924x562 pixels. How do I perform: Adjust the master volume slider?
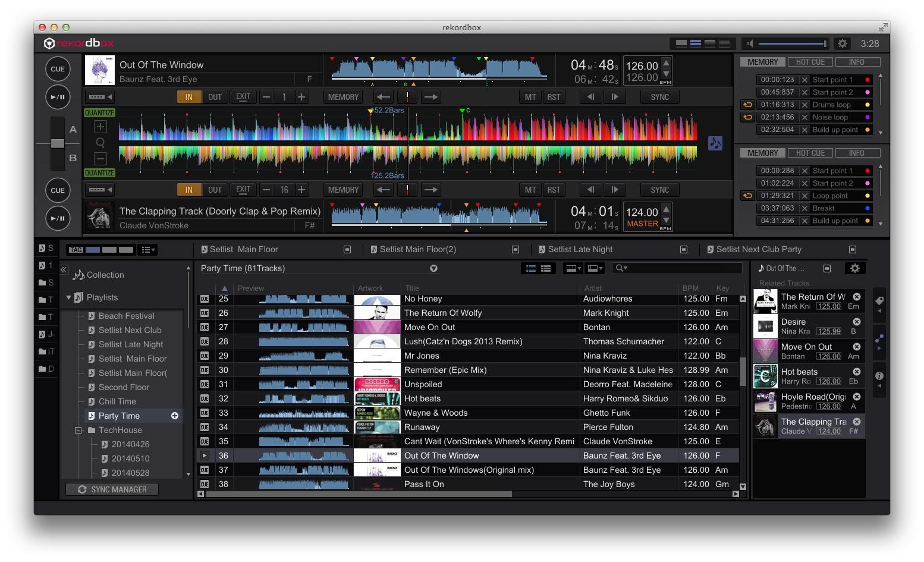pyautogui.click(x=793, y=43)
